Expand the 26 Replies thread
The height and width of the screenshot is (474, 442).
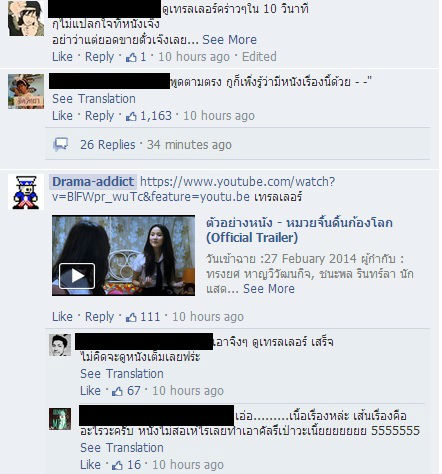[108, 145]
